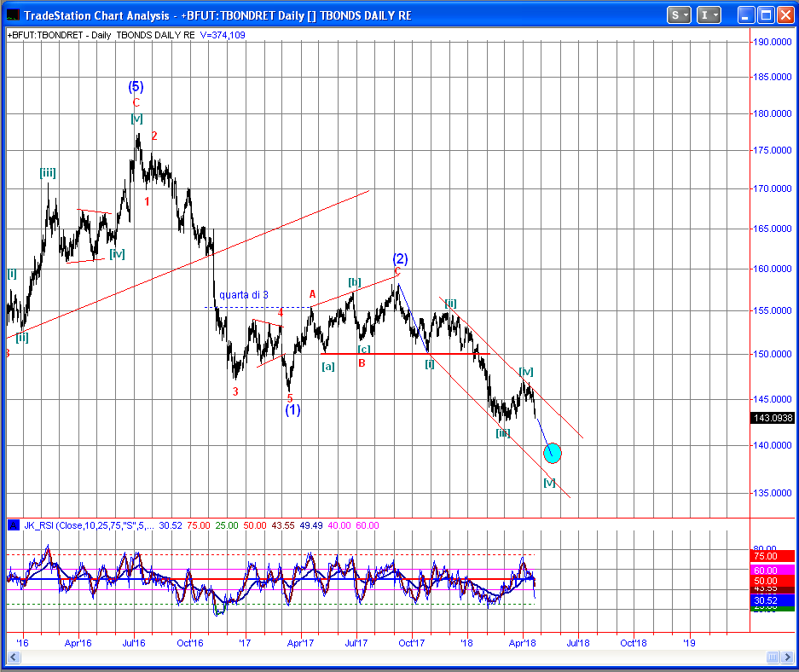Minimize the TradeStation chart window

tap(746, 15)
